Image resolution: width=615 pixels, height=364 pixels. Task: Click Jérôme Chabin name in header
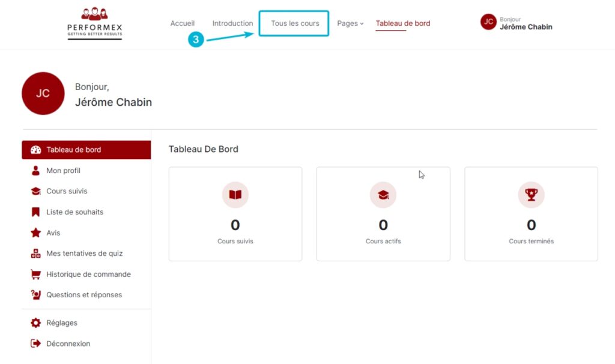(x=526, y=27)
